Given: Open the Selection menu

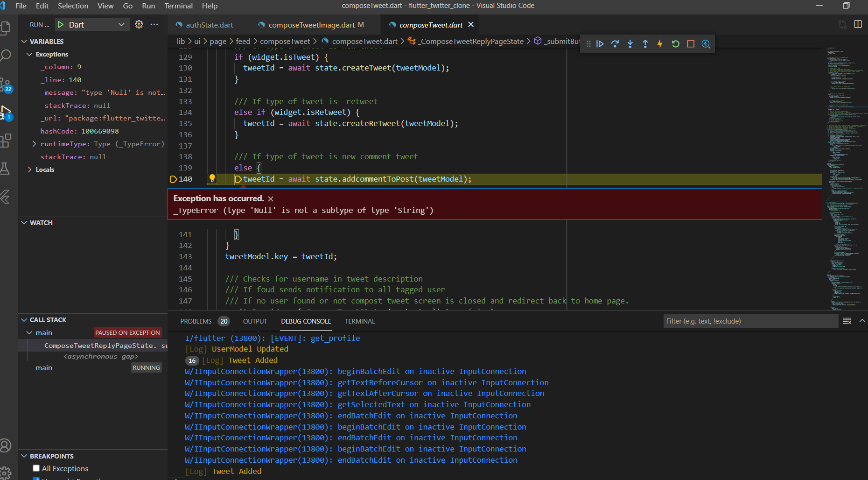Looking at the screenshot, I should (x=73, y=6).
